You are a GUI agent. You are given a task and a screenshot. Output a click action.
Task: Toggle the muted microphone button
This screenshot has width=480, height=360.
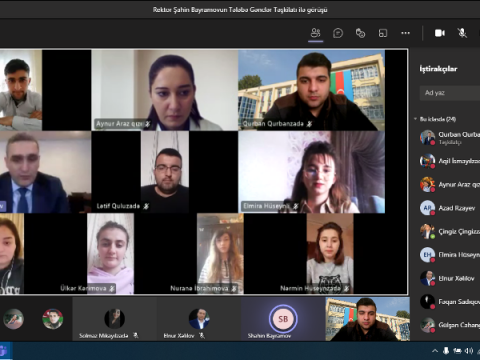coord(462,33)
